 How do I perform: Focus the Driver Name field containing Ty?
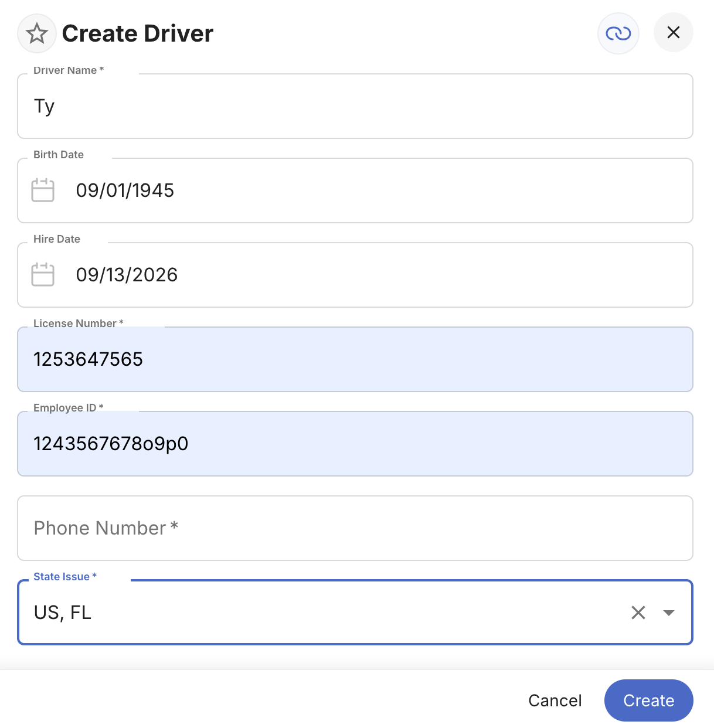(355, 106)
